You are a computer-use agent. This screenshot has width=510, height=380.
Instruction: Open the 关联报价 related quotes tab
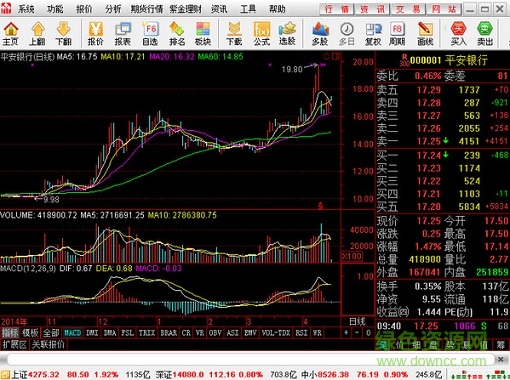[x=48, y=345]
